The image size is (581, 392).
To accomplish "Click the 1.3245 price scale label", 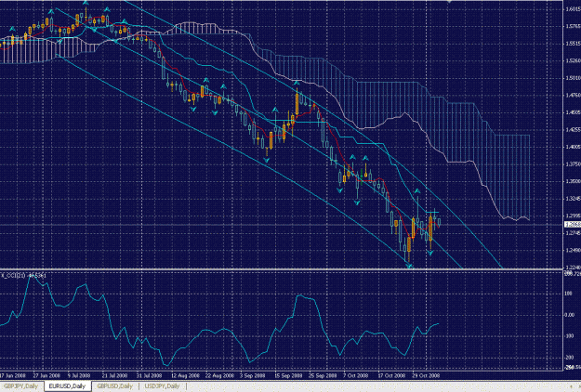I will (x=573, y=199).
